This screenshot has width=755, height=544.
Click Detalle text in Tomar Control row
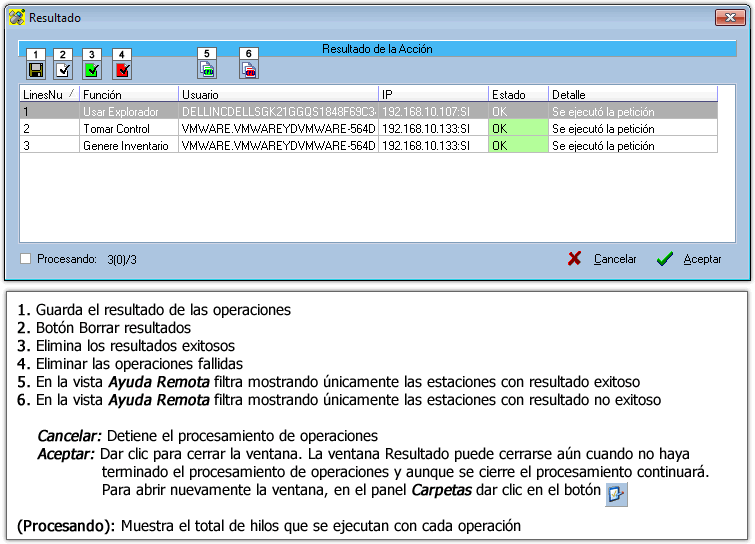point(603,129)
